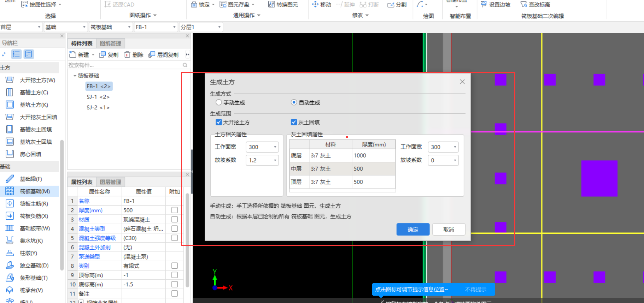Click 删除 component button
644x303 pixels.
point(134,55)
